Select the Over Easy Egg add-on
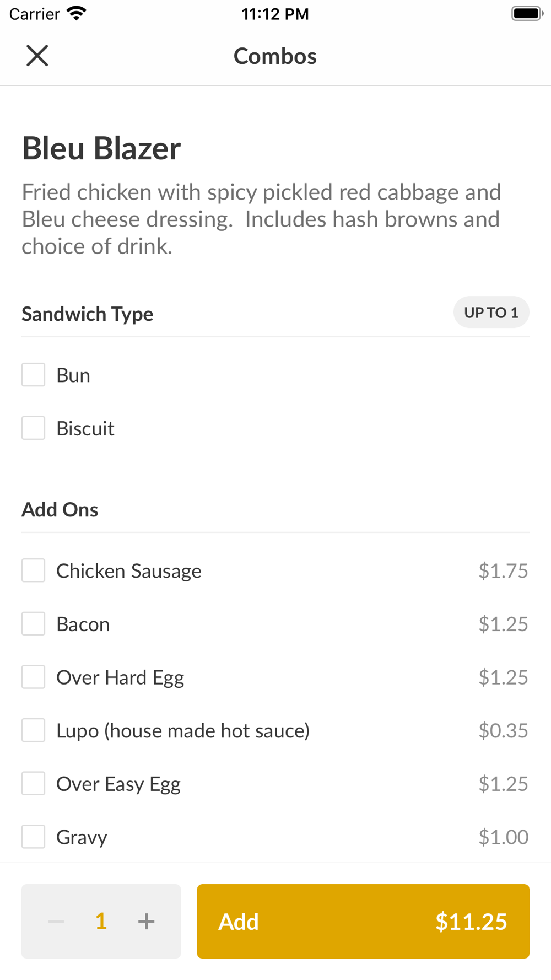The height and width of the screenshot is (980, 551). (34, 784)
